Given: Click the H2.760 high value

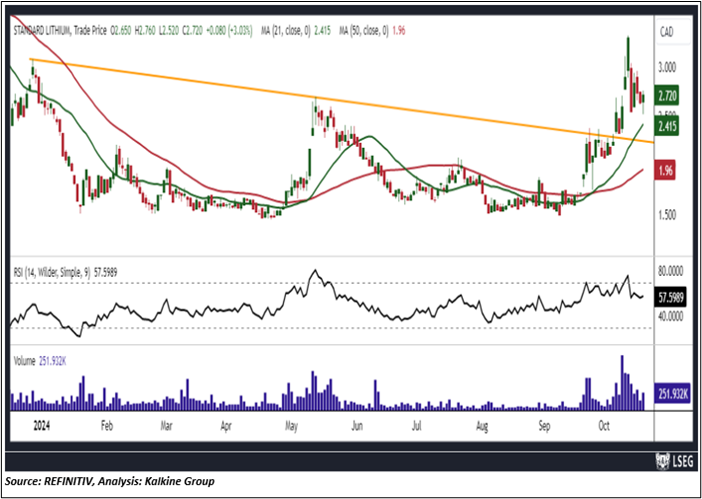Looking at the screenshot, I should click(146, 31).
